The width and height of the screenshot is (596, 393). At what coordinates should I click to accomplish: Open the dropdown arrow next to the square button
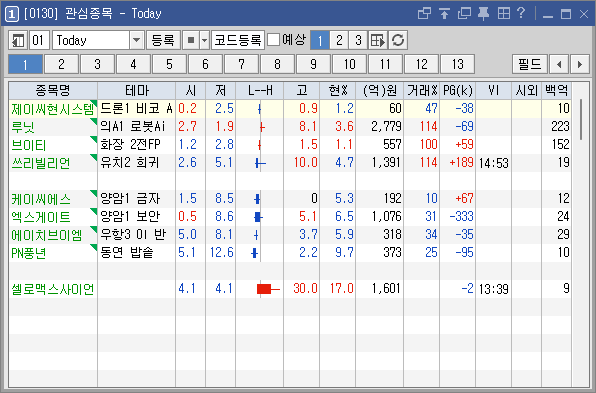pos(204,40)
